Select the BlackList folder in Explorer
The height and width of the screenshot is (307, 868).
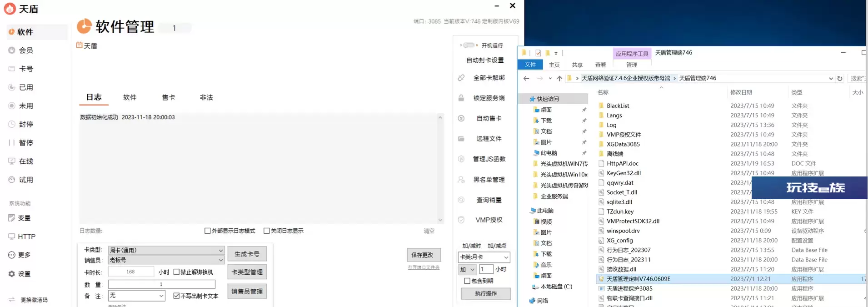(x=618, y=106)
